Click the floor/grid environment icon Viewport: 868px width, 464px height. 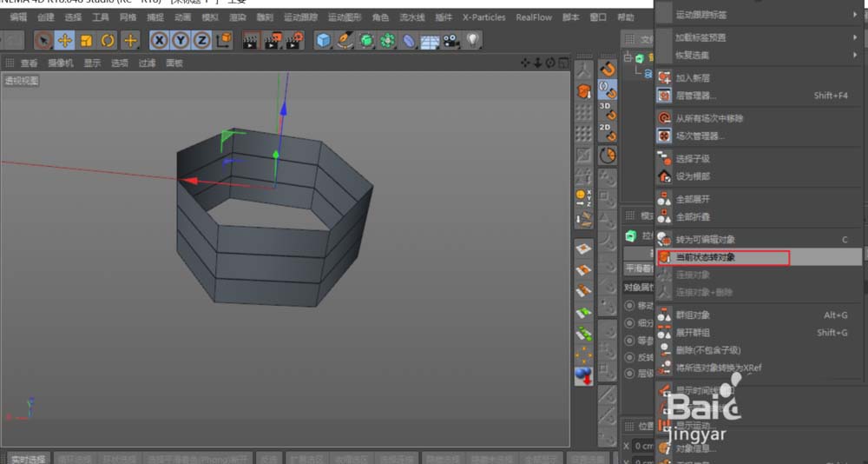[430, 40]
